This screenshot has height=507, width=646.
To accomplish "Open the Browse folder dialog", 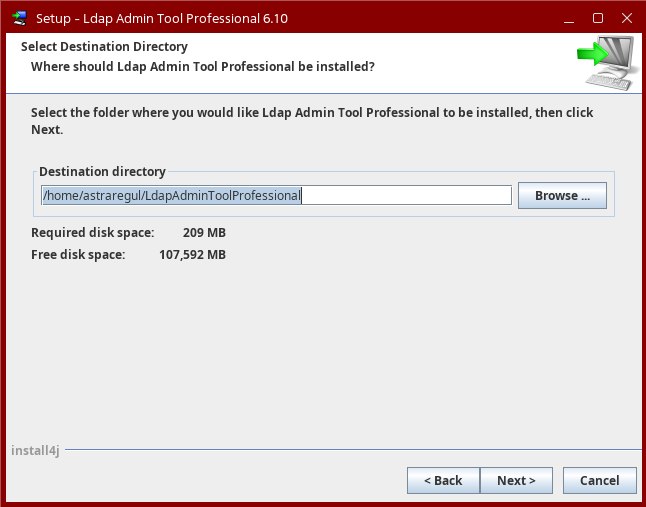I will click(x=562, y=196).
